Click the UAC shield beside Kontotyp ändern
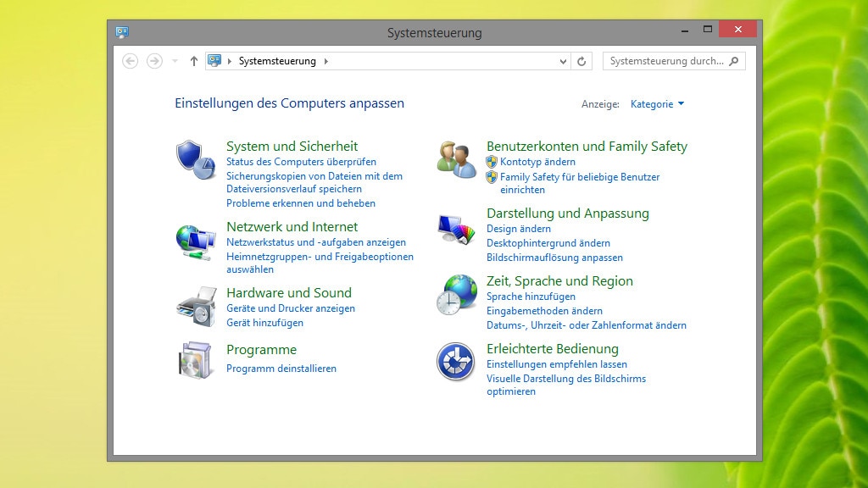 tap(492, 162)
